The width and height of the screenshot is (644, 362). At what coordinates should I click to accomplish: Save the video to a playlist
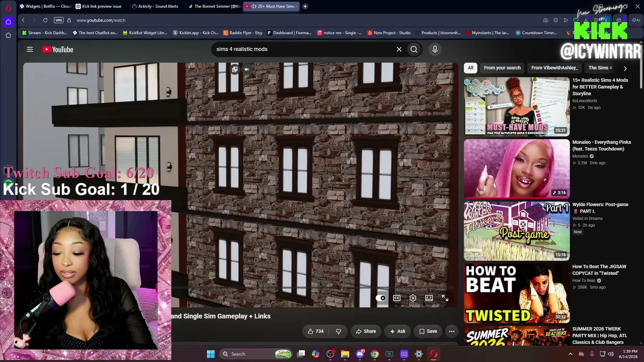coord(428,331)
